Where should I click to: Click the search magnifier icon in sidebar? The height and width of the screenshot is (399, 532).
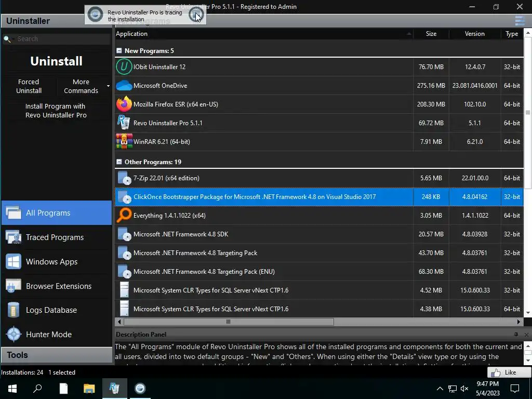[7, 38]
